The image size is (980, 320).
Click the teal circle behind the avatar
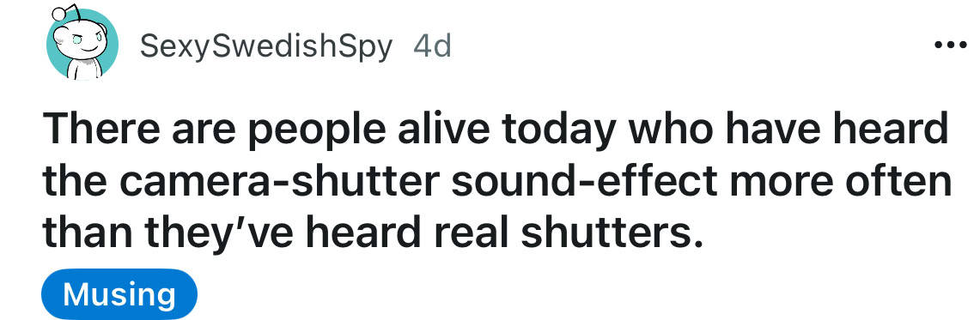pos(82,45)
